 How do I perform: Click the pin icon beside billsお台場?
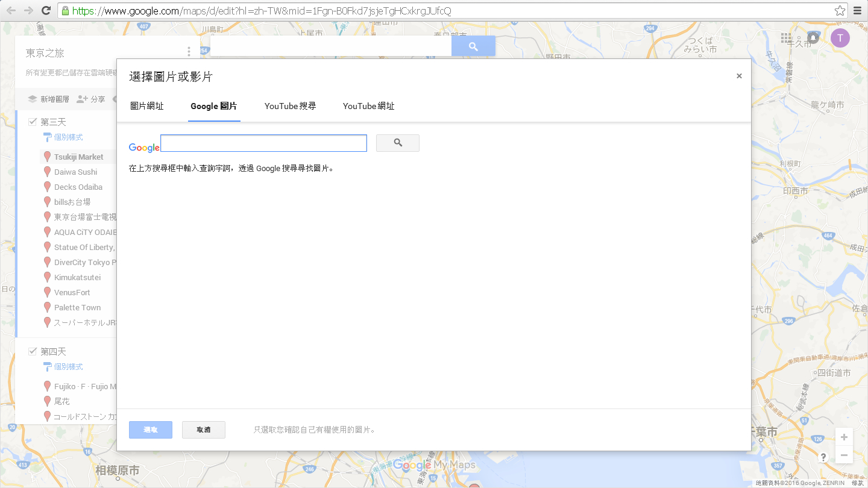47,202
